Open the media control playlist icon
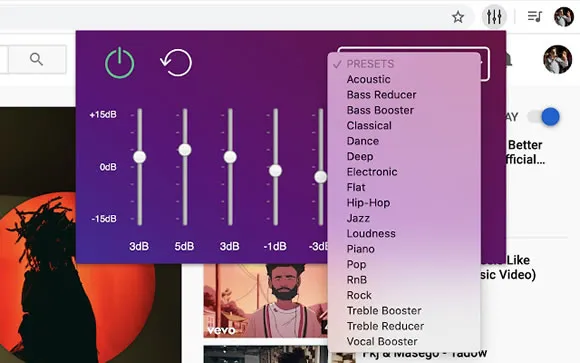 tap(535, 16)
